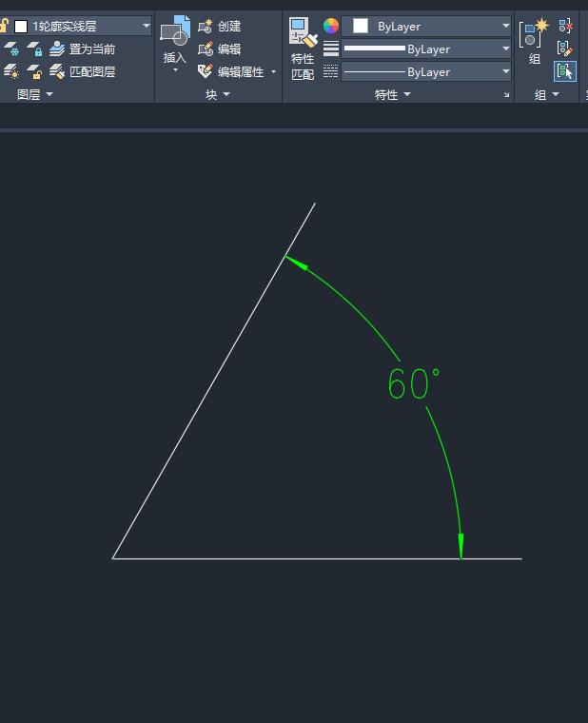Open the 编辑属性 dropdown button
Viewport: 588px width, 723px height.
(x=273, y=72)
